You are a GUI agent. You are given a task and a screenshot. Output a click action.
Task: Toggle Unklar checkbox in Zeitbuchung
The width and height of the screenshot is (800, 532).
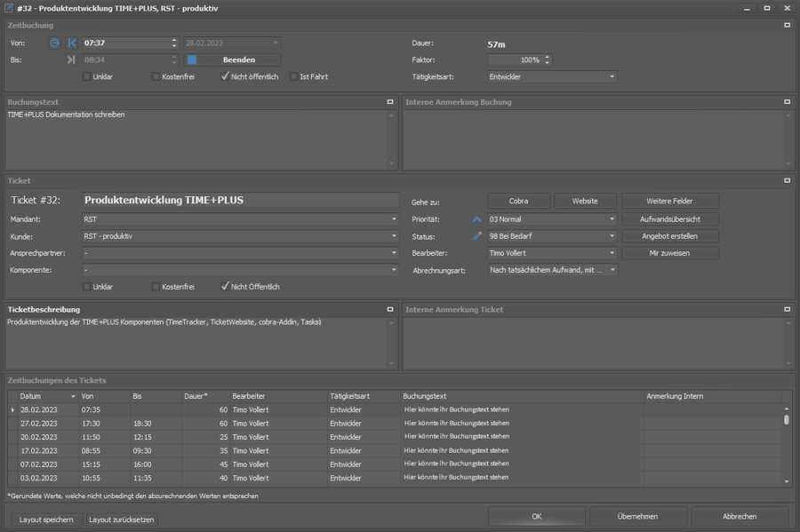87,76
